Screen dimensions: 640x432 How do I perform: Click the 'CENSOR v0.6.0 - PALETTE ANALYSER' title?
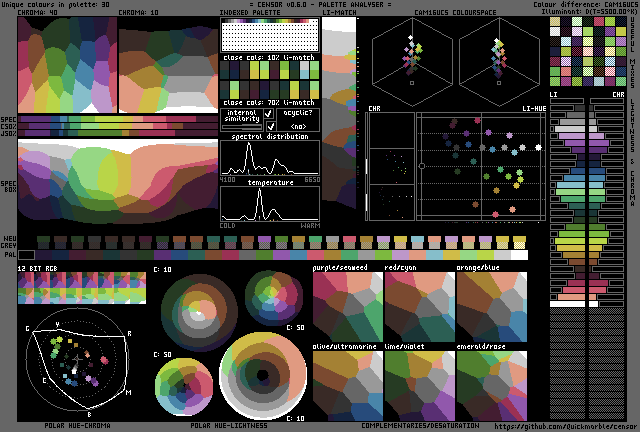(320, 4)
